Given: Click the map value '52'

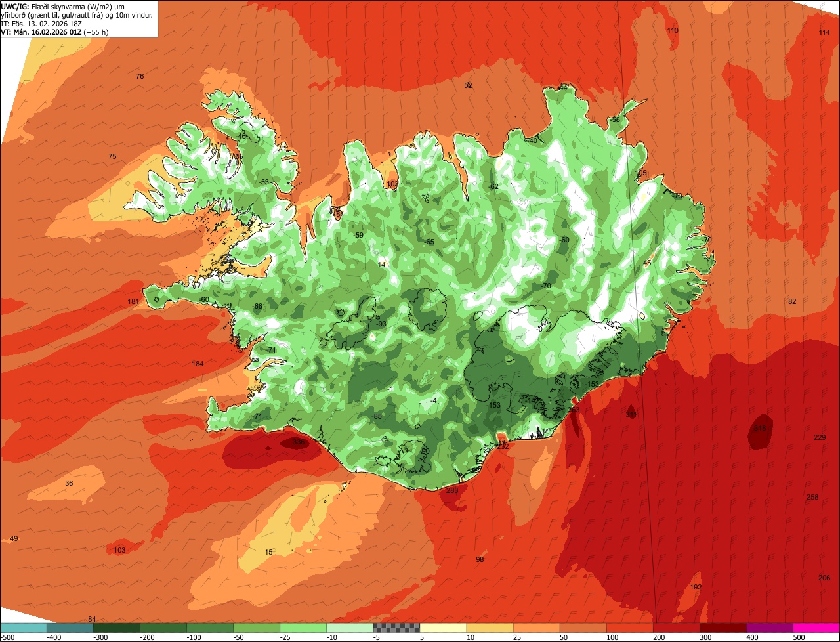Looking at the screenshot, I should [x=468, y=85].
